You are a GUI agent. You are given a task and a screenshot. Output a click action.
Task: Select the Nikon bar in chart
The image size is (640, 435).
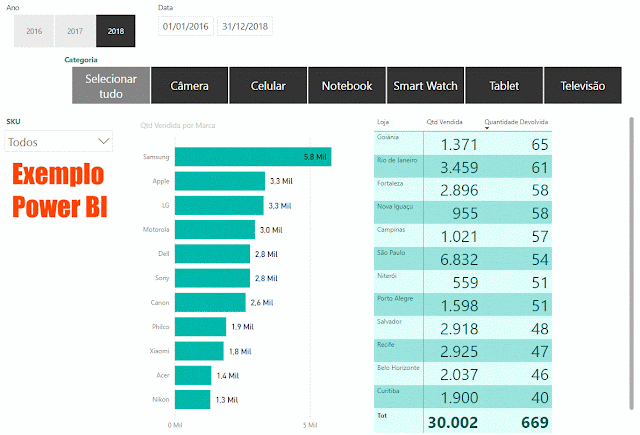[x=193, y=399]
